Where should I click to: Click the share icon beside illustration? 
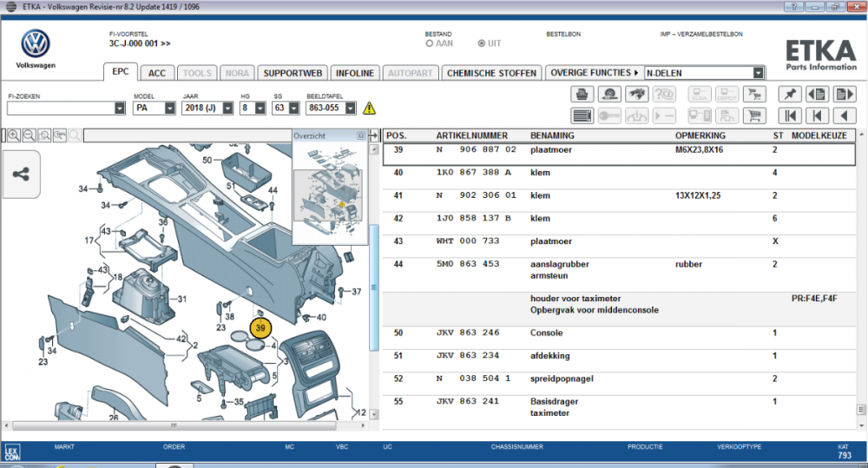(x=21, y=174)
